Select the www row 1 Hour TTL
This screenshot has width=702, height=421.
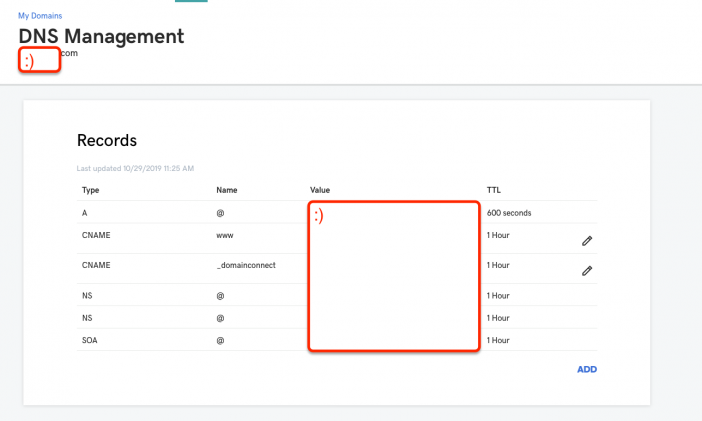click(498, 236)
